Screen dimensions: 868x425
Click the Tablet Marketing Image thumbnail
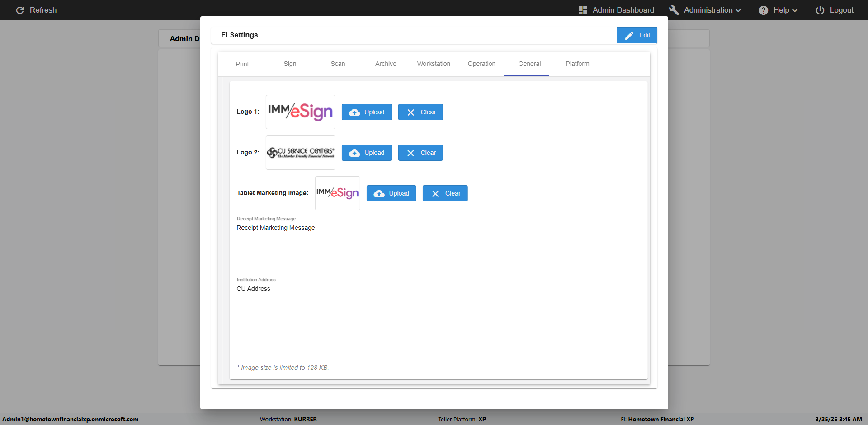coord(338,193)
